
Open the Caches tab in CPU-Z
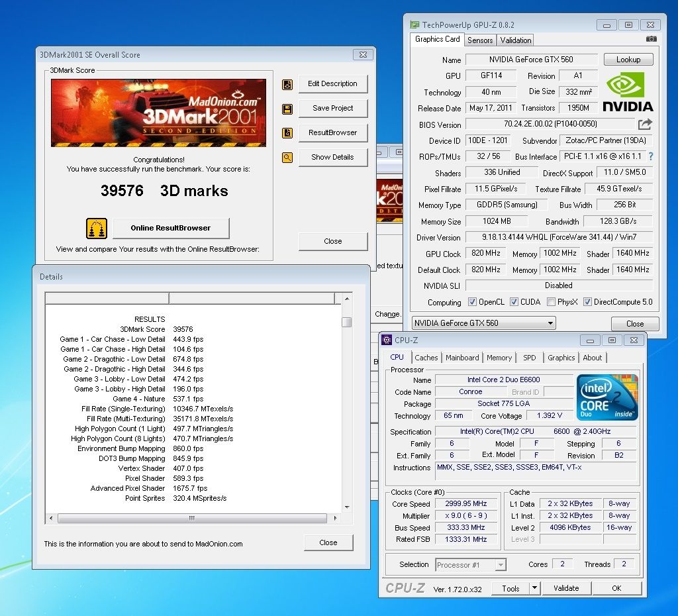click(426, 358)
